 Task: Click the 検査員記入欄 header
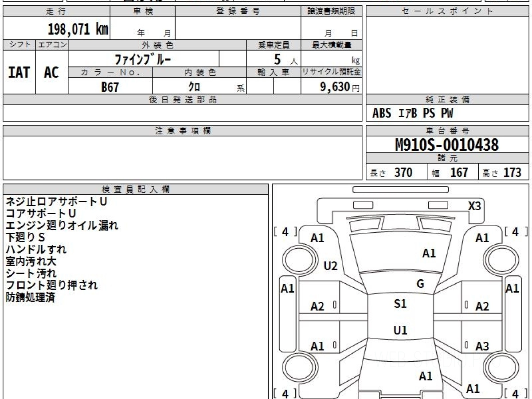tap(136, 189)
